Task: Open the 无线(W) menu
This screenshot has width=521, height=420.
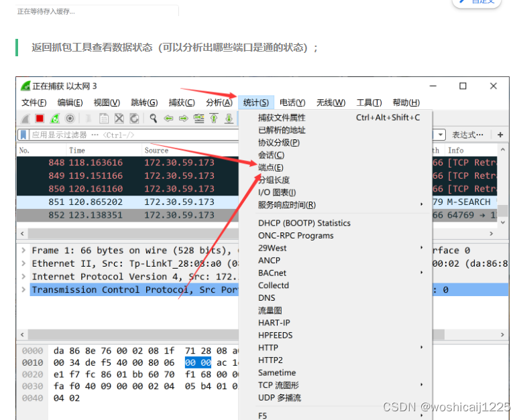Action: click(x=331, y=102)
